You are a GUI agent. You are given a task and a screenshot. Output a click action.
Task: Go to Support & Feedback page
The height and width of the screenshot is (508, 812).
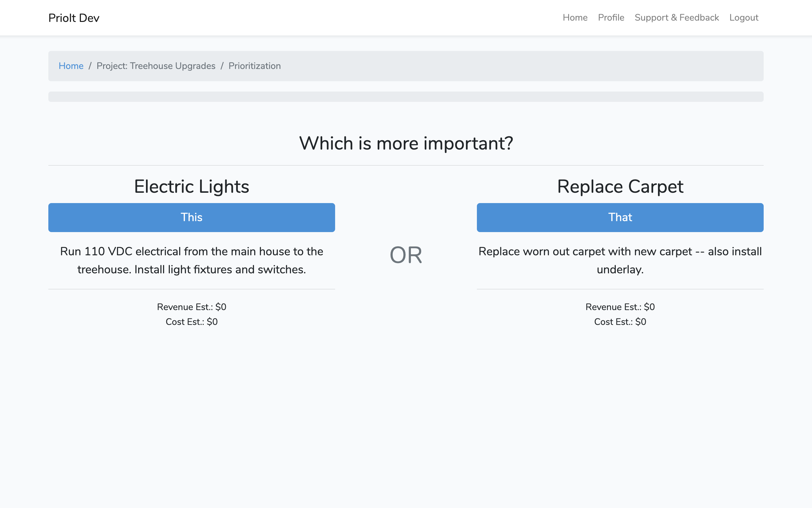[x=676, y=17]
